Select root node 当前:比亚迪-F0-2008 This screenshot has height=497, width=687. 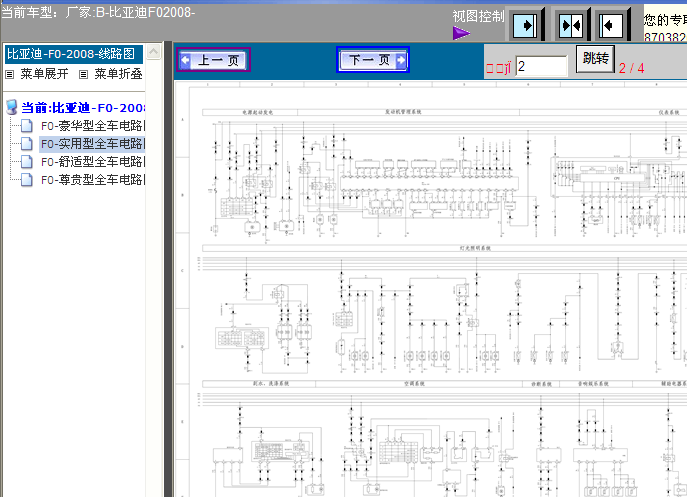[83, 108]
